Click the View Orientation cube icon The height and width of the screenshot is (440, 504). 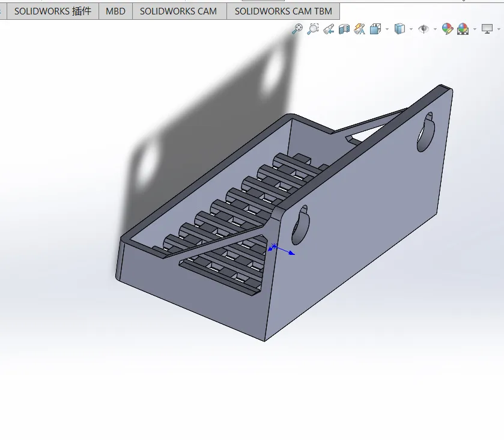(375, 29)
